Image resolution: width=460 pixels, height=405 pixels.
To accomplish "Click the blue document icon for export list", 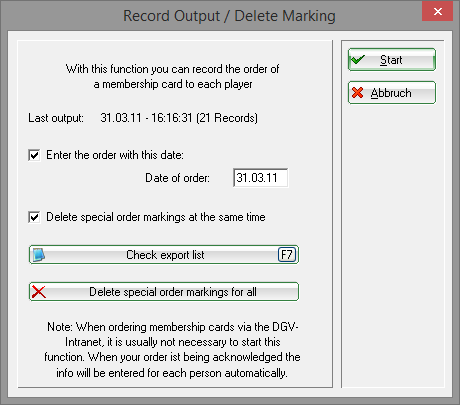I will (39, 255).
